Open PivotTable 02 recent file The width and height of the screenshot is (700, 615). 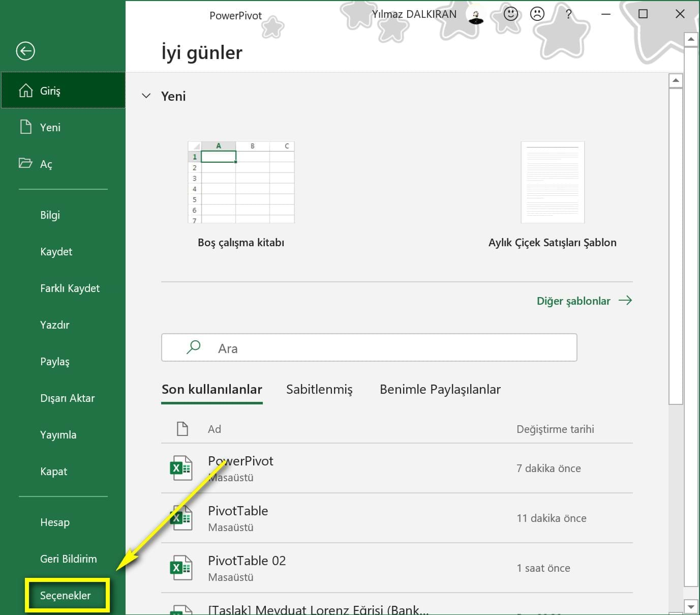click(x=247, y=561)
